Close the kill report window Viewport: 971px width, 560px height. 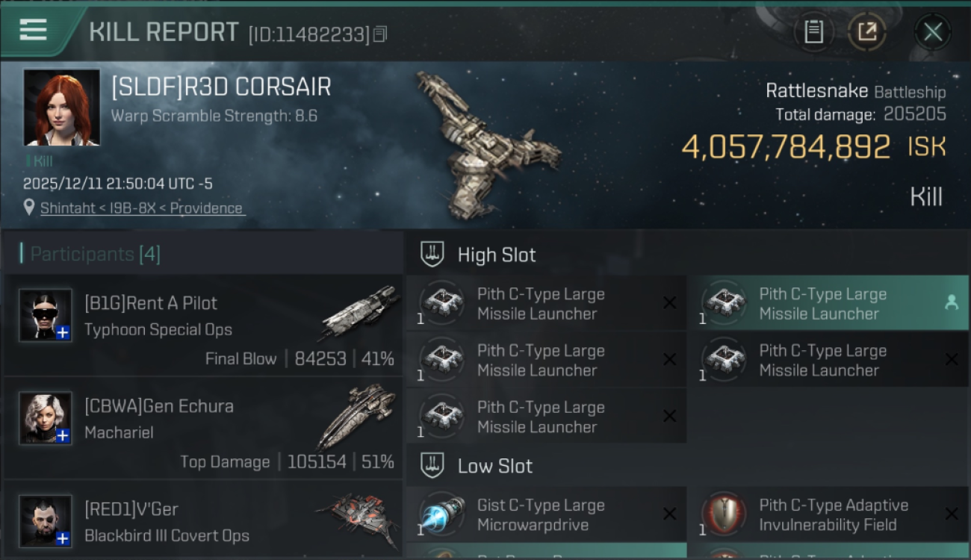[x=933, y=31]
